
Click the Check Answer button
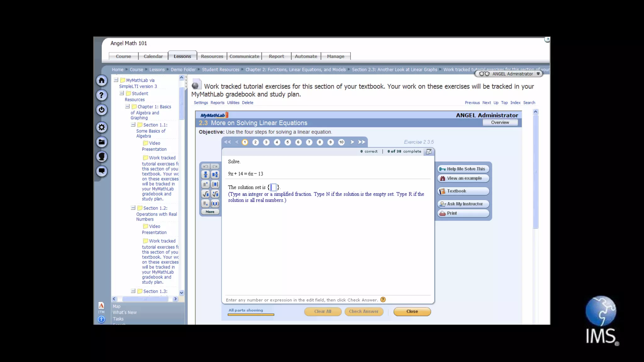(364, 311)
